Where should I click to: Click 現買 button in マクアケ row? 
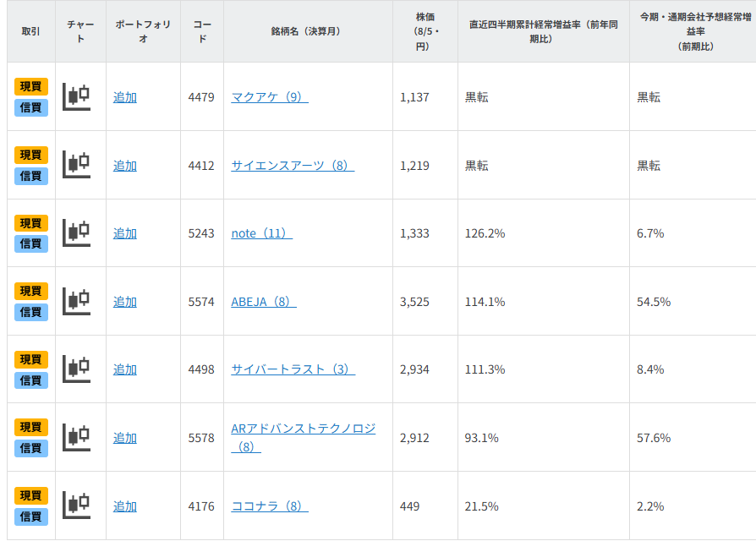30,86
